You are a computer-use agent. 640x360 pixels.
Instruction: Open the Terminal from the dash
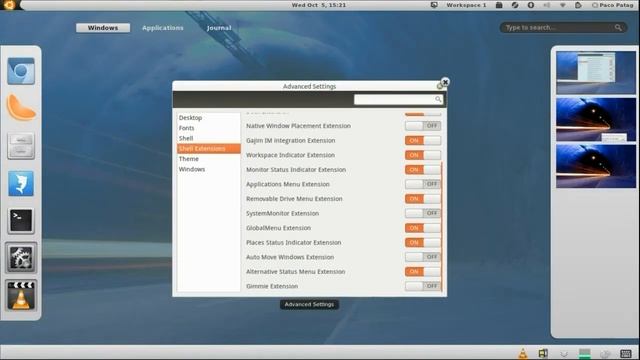(21, 221)
